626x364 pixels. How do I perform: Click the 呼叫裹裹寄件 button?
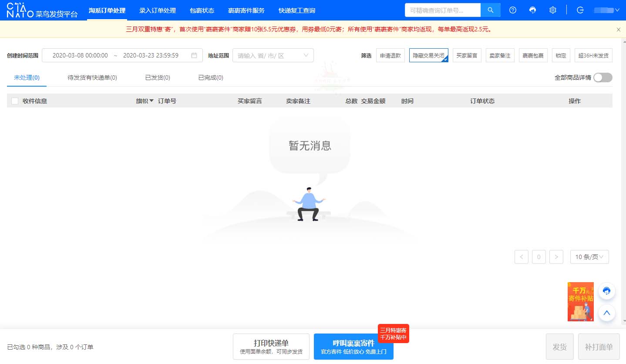point(353,347)
